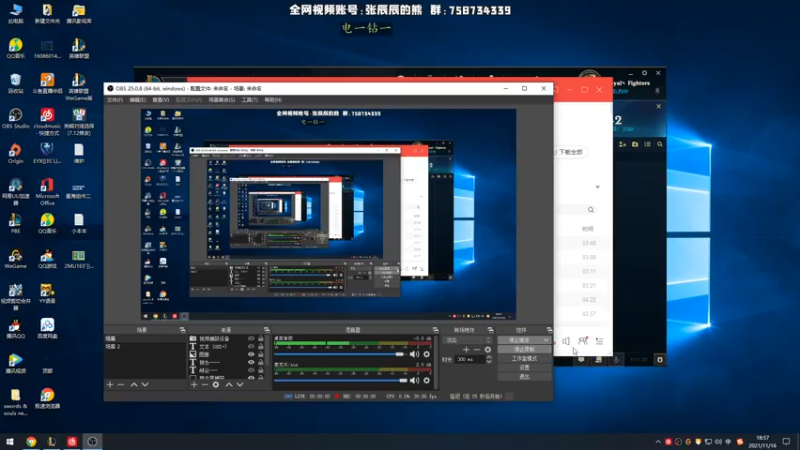Toggle visibility of fourth text source row
800x450 pixels.
coord(251,362)
